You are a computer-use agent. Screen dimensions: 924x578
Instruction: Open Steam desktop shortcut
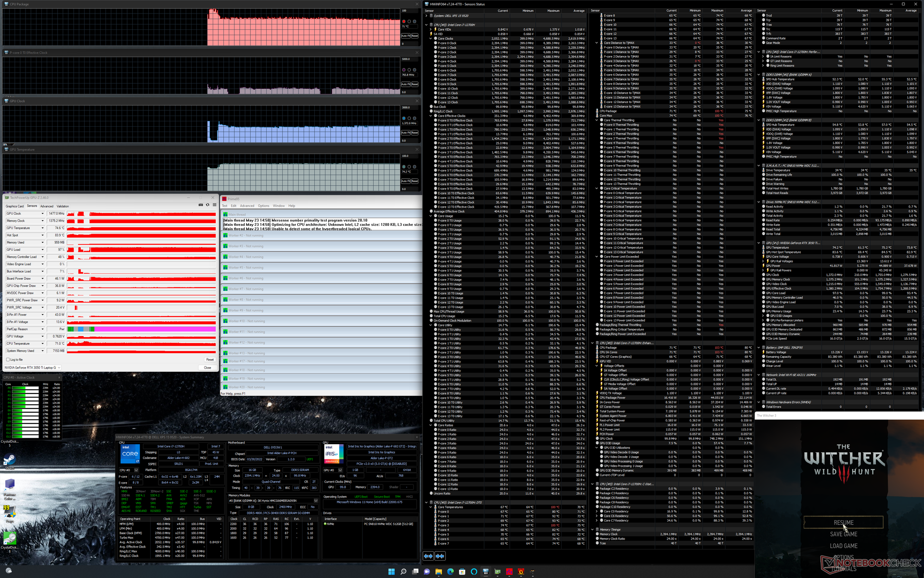pos(9,460)
